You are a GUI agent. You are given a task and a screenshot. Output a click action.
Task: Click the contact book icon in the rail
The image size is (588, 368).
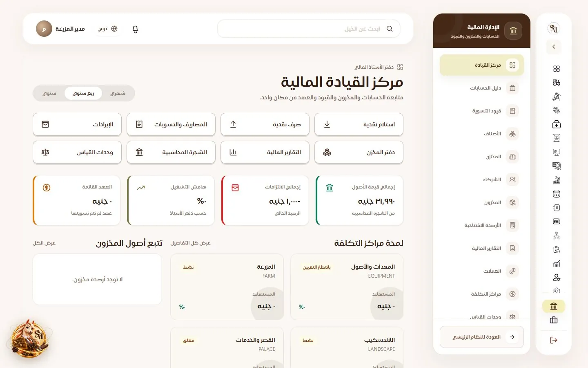coord(556,208)
